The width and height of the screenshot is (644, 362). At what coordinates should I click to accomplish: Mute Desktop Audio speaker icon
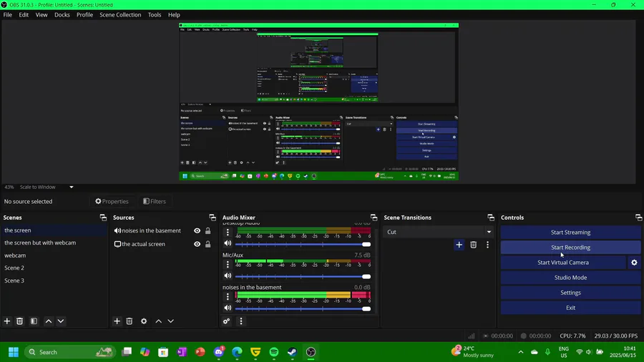(x=228, y=243)
